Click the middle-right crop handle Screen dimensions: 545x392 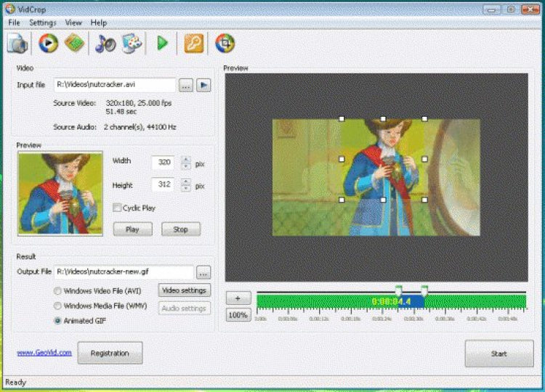[424, 159]
